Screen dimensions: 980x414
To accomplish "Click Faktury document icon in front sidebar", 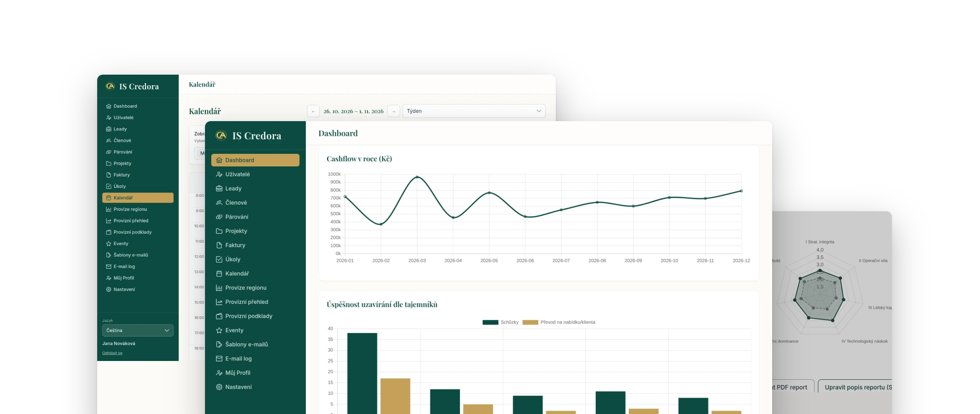I will click(x=219, y=245).
